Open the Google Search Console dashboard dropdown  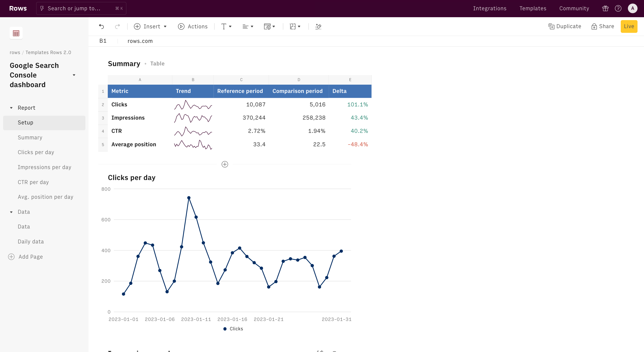click(x=74, y=75)
